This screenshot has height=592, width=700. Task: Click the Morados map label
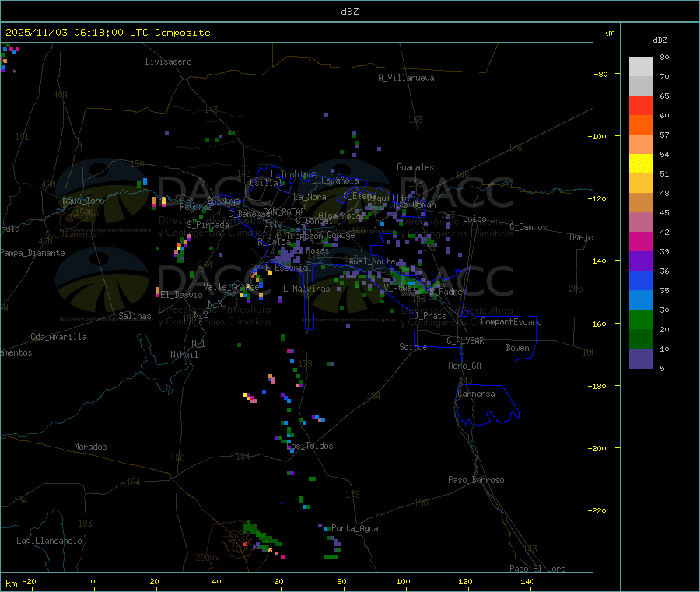pyautogui.click(x=90, y=447)
